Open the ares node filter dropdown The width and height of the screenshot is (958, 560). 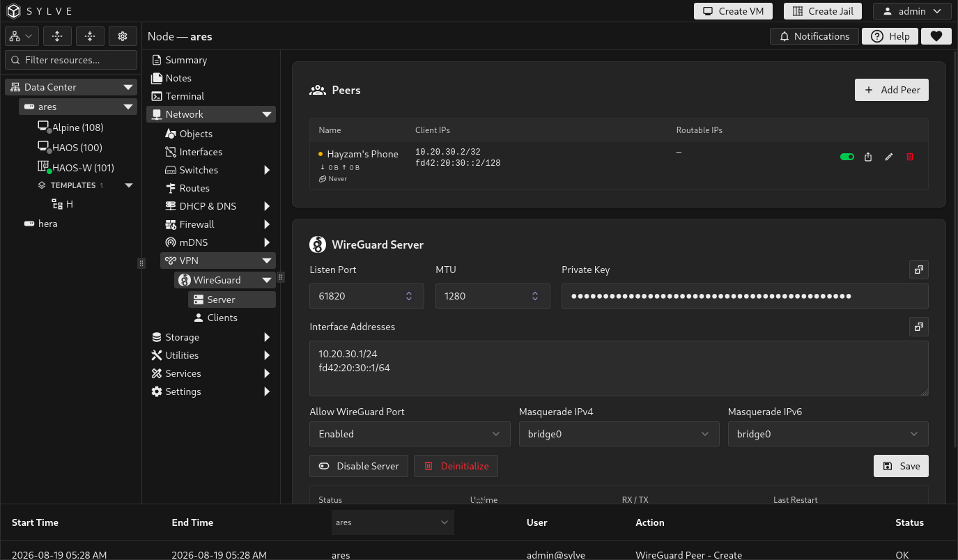pos(392,522)
